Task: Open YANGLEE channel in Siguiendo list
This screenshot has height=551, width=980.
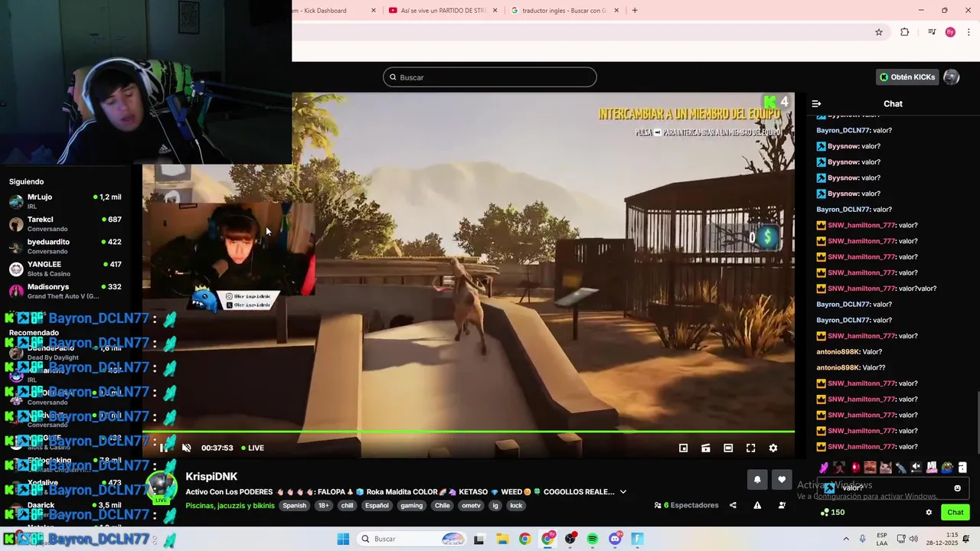Action: pyautogui.click(x=65, y=269)
